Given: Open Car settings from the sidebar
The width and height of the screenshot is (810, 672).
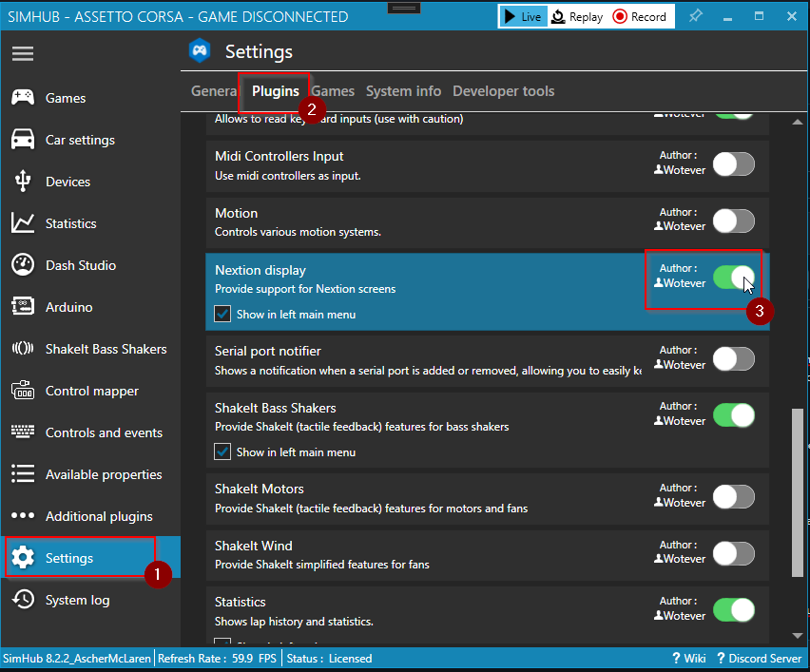Looking at the screenshot, I should [x=77, y=139].
